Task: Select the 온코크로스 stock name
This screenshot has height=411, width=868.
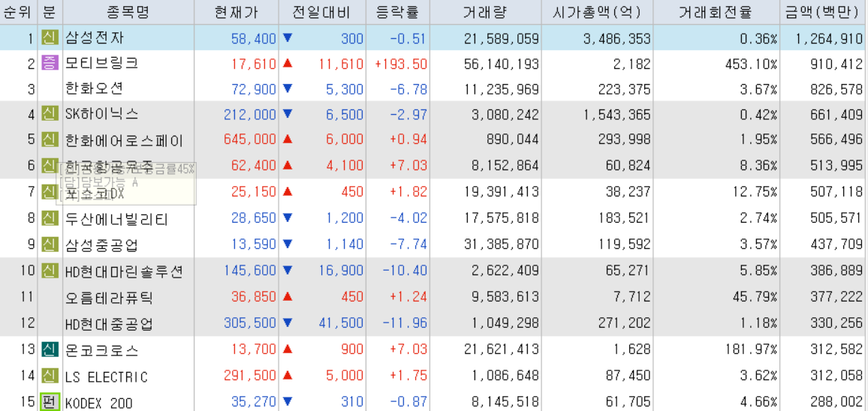Action: click(101, 351)
